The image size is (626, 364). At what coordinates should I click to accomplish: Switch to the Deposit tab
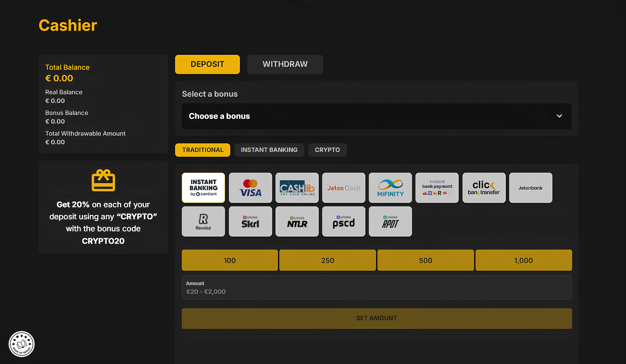click(x=207, y=64)
